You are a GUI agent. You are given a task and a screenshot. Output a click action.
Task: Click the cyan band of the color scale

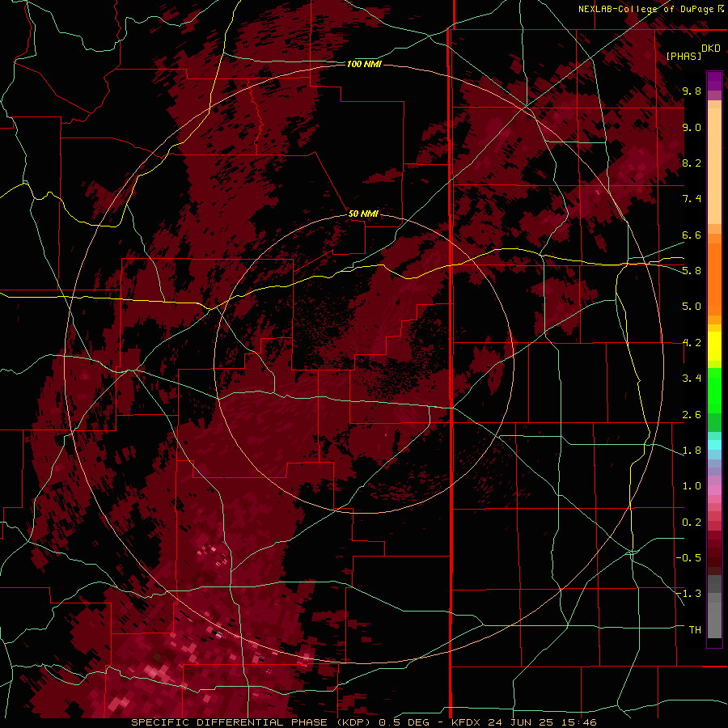[714, 445]
